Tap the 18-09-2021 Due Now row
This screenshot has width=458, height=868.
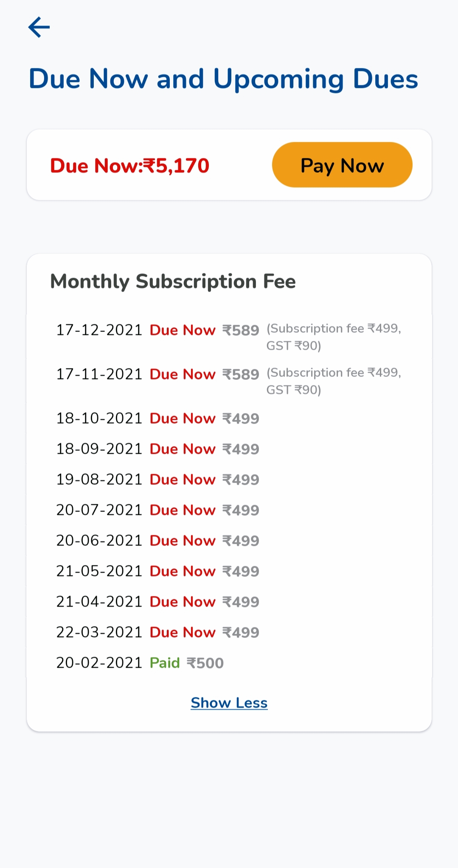(x=157, y=449)
